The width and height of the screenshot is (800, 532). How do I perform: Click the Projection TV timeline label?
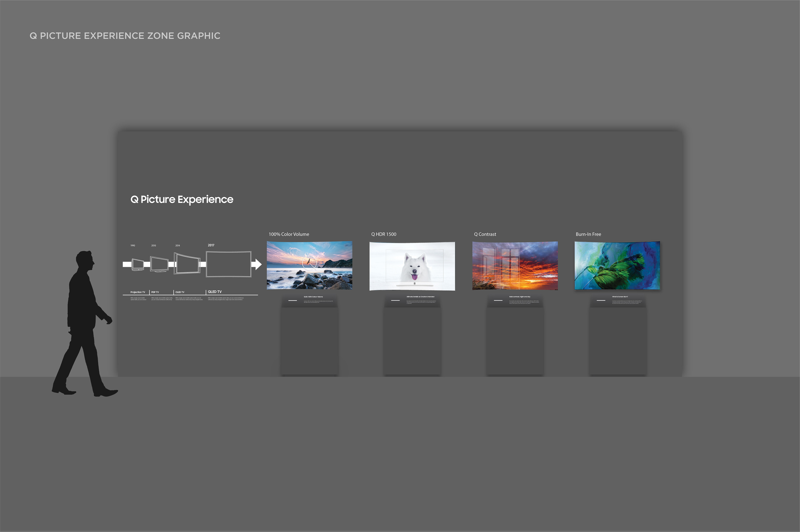[x=138, y=292]
